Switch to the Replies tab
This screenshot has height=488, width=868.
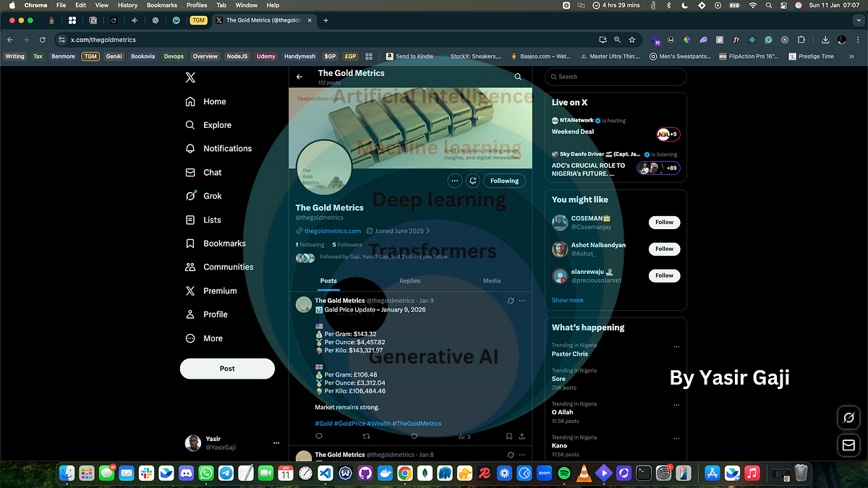(409, 281)
